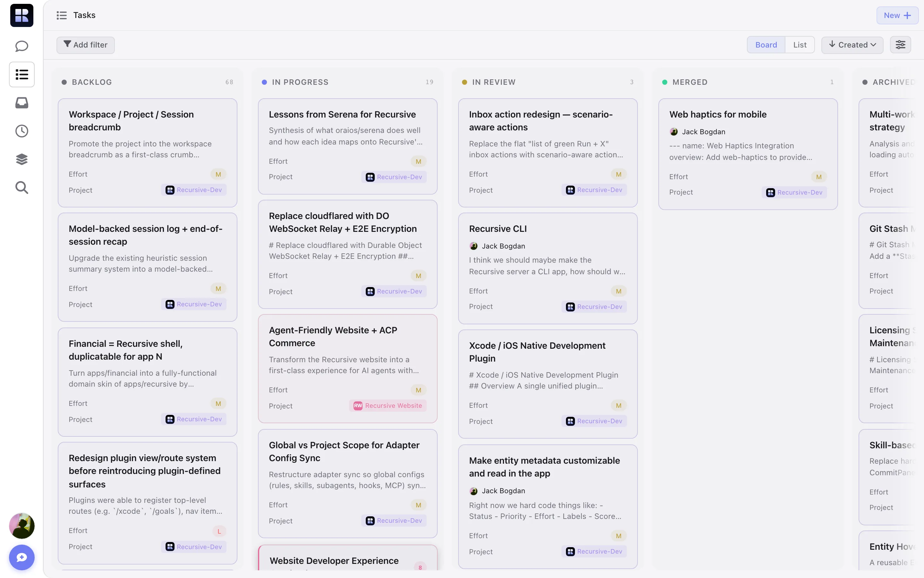924x578 pixels.
Task: Click Jack Bogdan avatar on Web haptics card
Action: click(674, 132)
